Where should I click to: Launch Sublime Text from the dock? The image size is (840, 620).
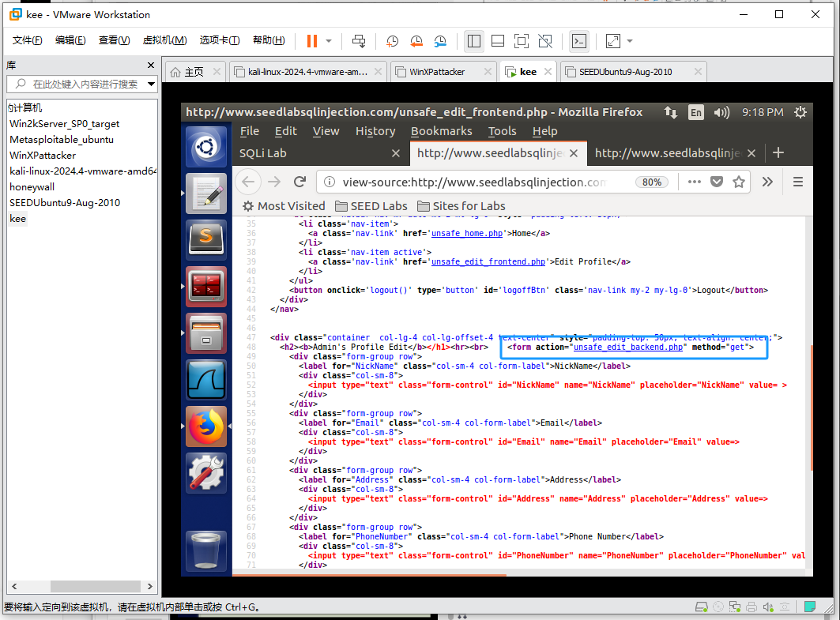206,240
